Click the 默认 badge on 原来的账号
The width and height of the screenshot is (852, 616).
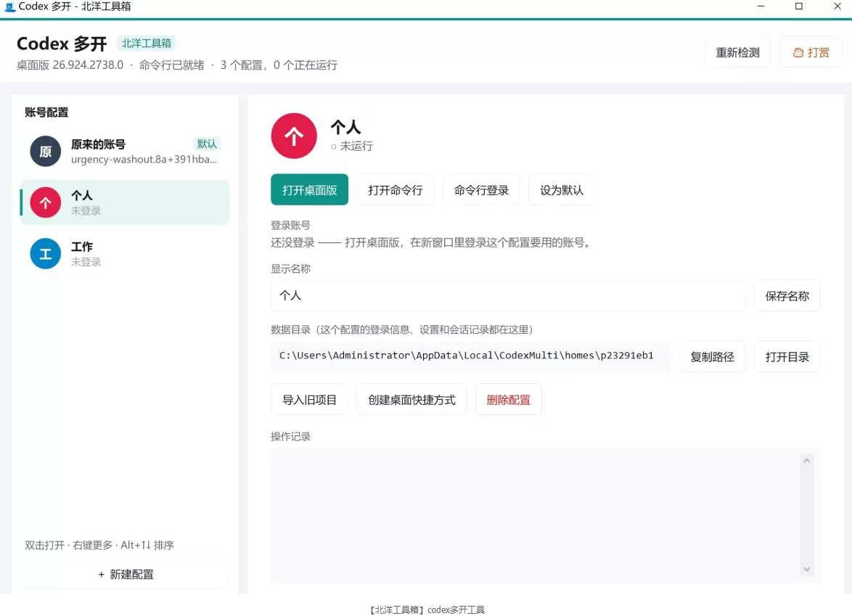click(207, 144)
